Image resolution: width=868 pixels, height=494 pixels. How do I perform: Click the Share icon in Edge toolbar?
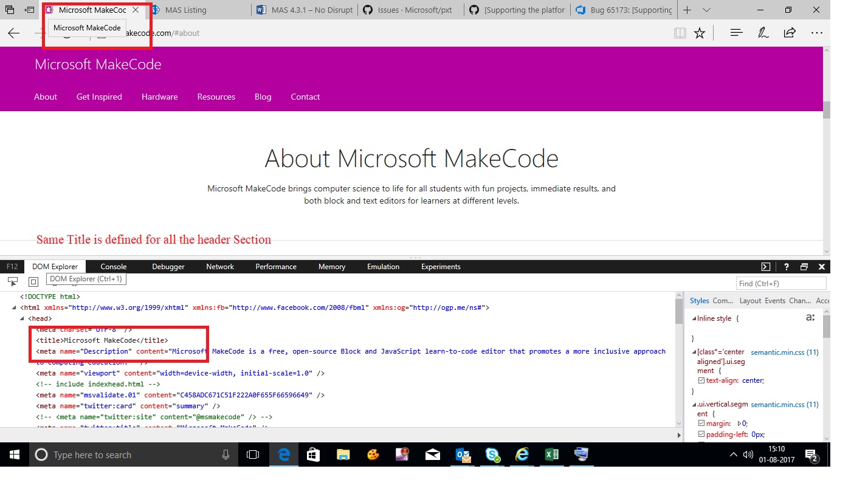[790, 33]
